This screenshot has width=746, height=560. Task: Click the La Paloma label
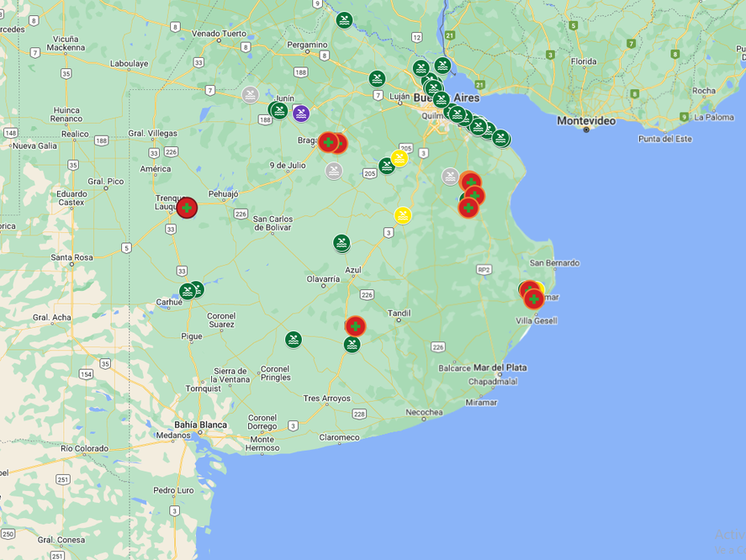(714, 117)
